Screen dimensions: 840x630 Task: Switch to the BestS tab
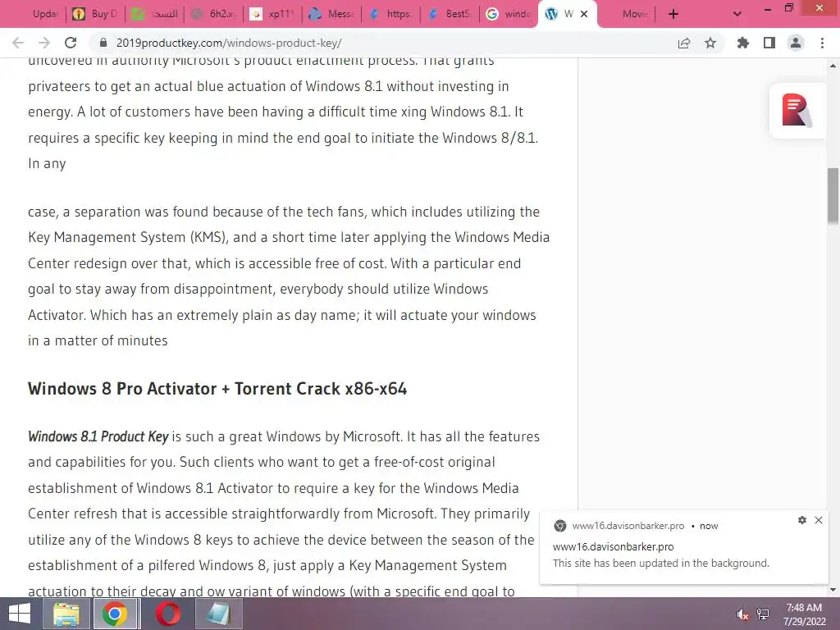pos(449,14)
